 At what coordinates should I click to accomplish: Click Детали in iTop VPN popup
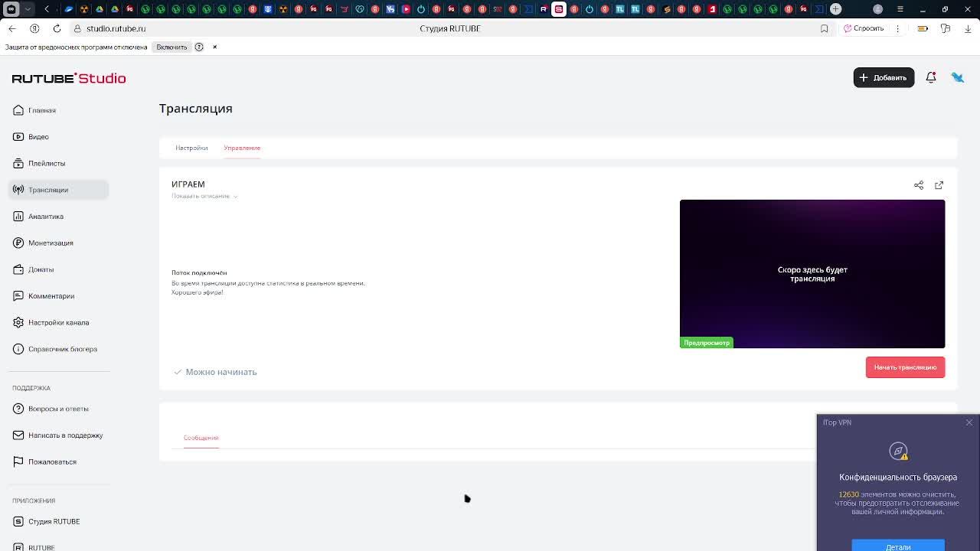tap(898, 546)
